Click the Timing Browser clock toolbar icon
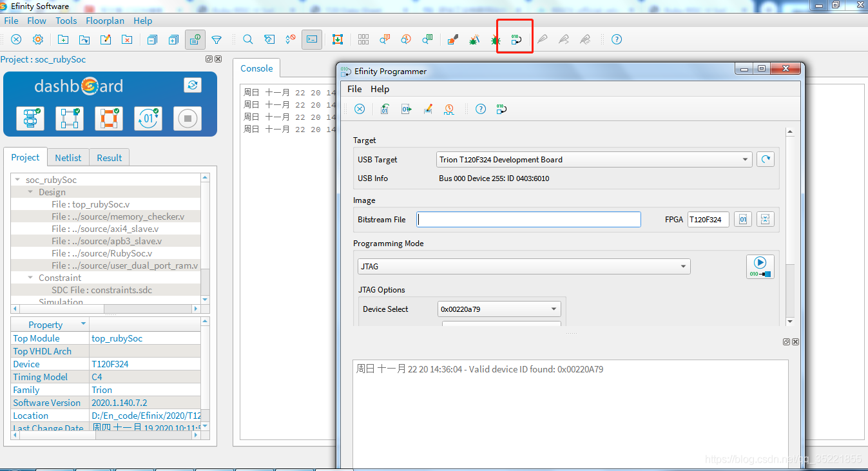Image resolution: width=868 pixels, height=471 pixels. 406,39
